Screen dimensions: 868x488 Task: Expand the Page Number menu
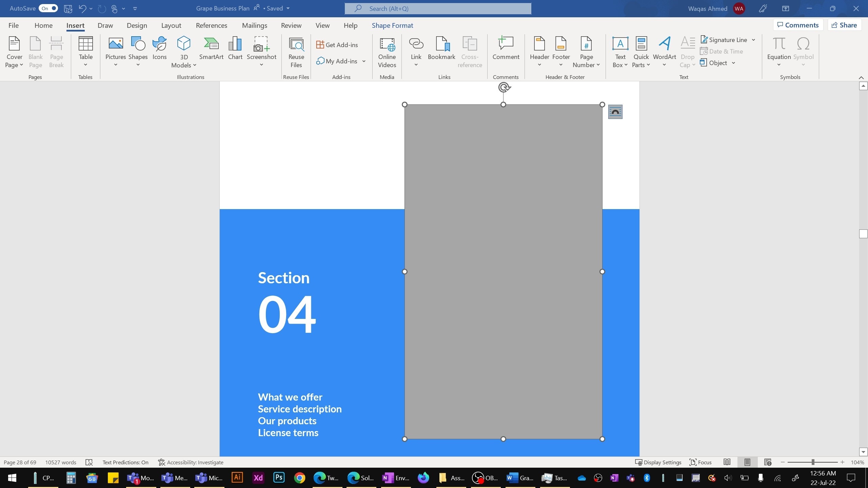tap(586, 52)
